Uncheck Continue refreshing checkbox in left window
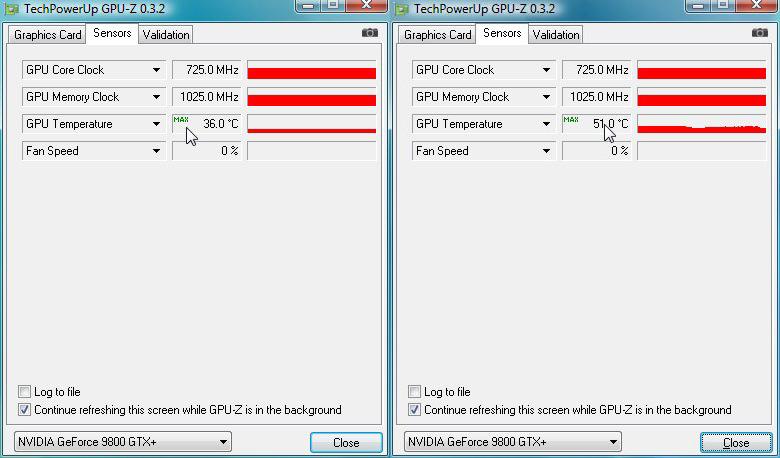780x458 pixels. (24, 410)
